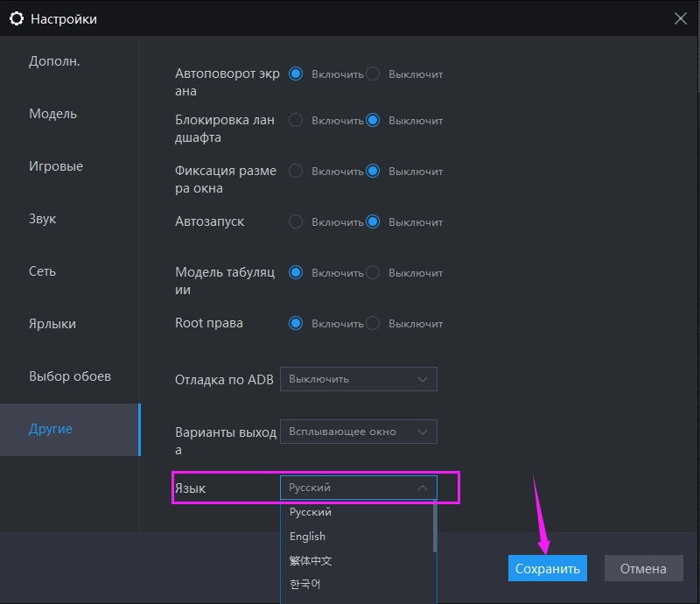Screen dimensions: 700x604
Task: Open the Выбор обоев tab
Action: 70,376
